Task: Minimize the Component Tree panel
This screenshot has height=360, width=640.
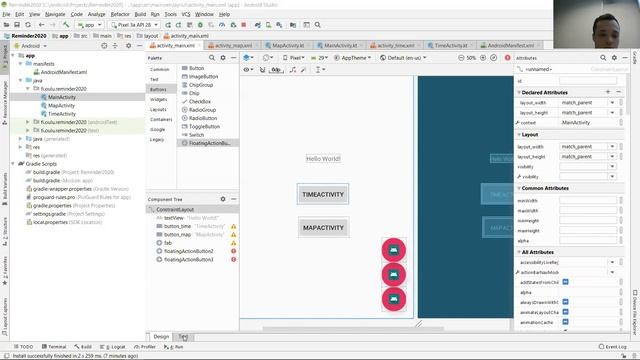Action: click(x=233, y=199)
